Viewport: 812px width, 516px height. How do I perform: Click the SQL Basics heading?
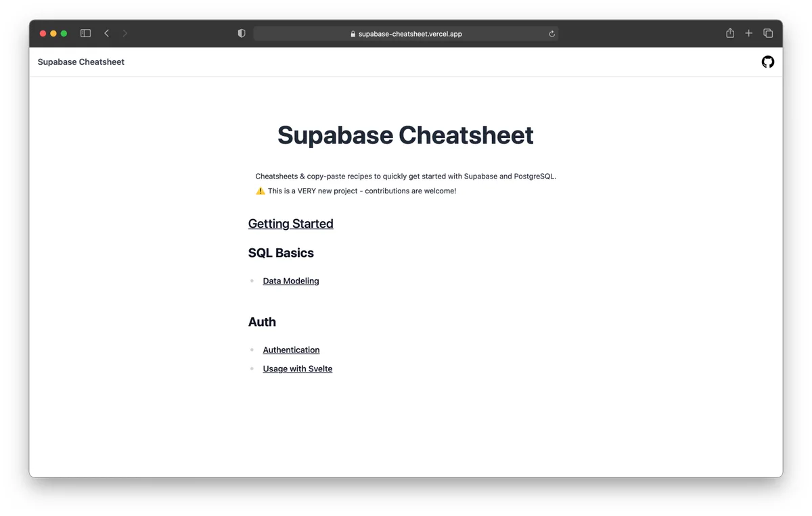pos(281,253)
